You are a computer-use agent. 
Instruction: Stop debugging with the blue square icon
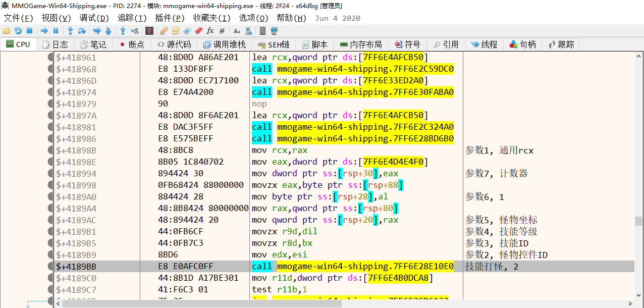tap(29, 31)
